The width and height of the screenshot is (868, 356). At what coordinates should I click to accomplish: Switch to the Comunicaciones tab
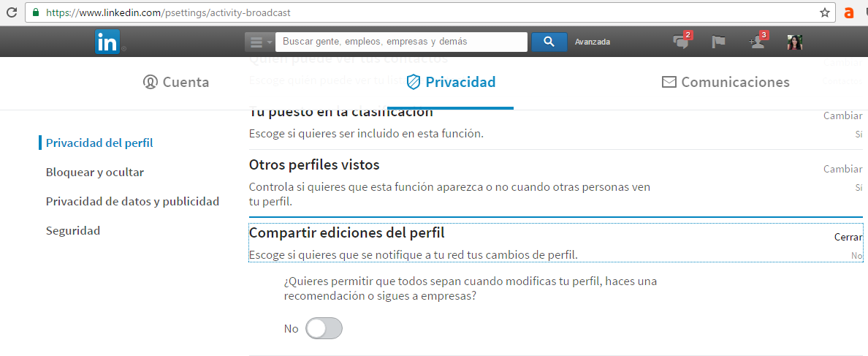(x=726, y=83)
